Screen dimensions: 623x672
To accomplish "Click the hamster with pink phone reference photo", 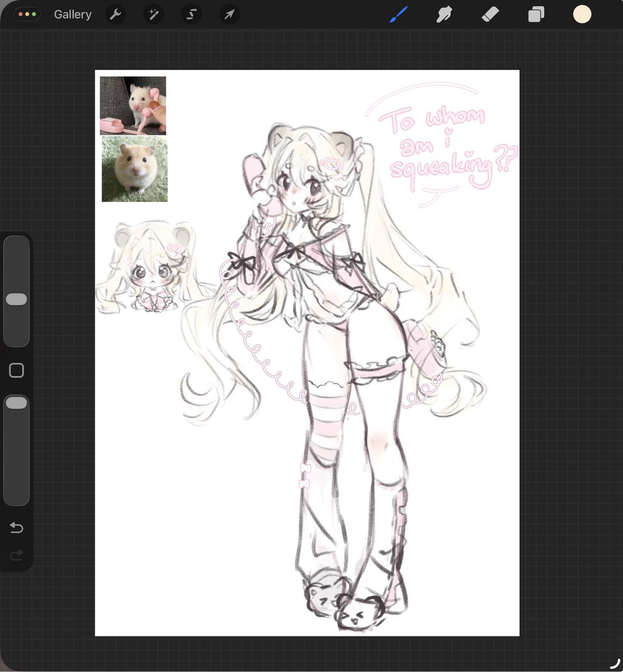I will point(133,106).
